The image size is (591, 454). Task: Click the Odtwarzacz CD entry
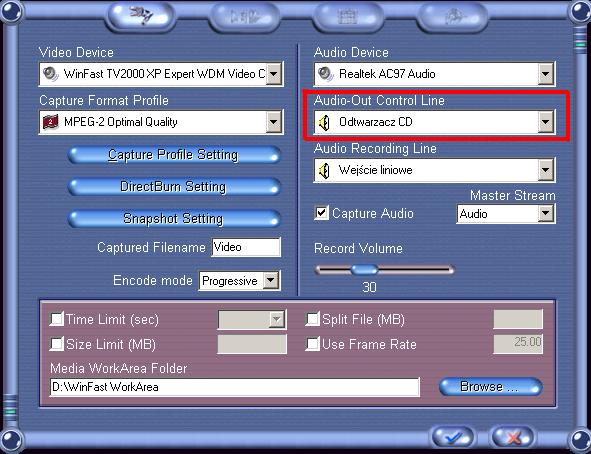(376, 122)
